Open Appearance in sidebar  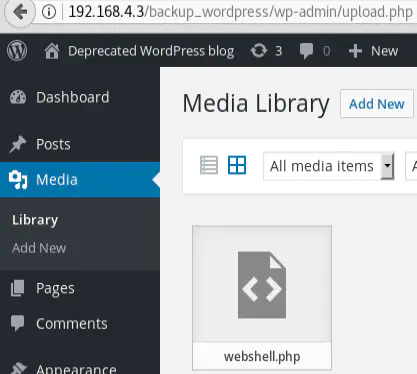coord(76,369)
